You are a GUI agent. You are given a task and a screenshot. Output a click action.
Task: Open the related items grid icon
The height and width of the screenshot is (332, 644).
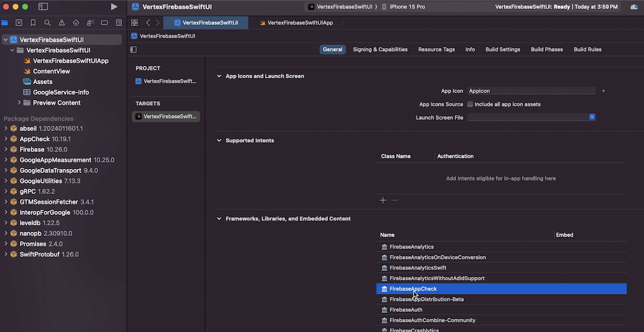135,23
